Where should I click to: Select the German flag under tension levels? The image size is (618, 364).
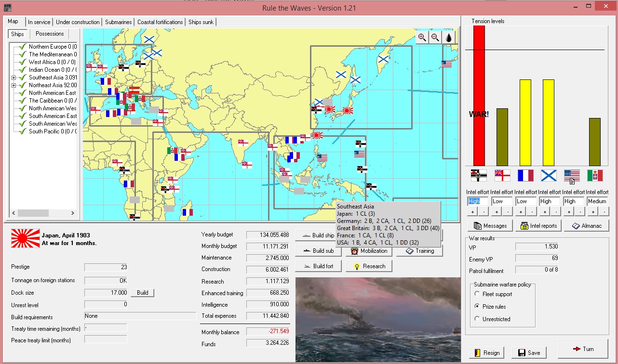click(x=479, y=176)
